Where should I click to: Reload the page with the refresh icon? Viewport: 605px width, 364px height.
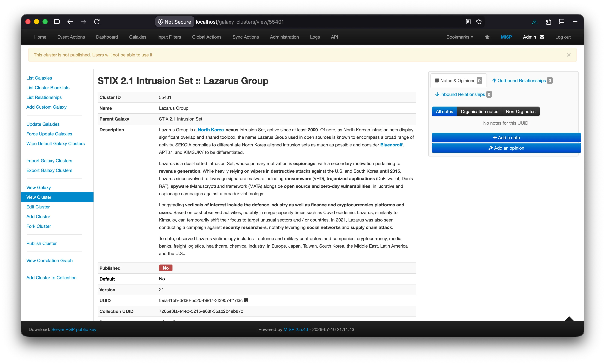[97, 22]
